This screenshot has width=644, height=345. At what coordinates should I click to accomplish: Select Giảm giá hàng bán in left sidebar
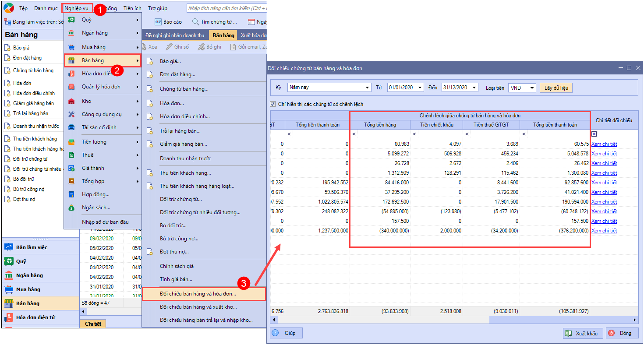pos(33,103)
